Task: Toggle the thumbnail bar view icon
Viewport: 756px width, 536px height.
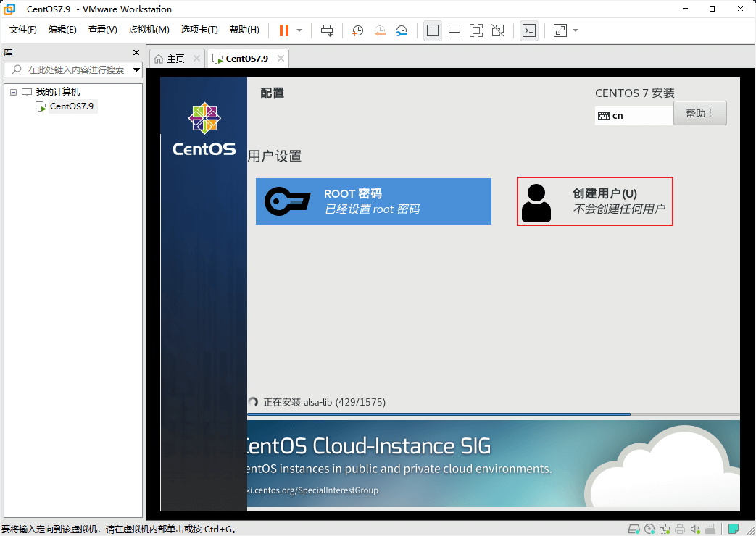Action: [x=454, y=30]
